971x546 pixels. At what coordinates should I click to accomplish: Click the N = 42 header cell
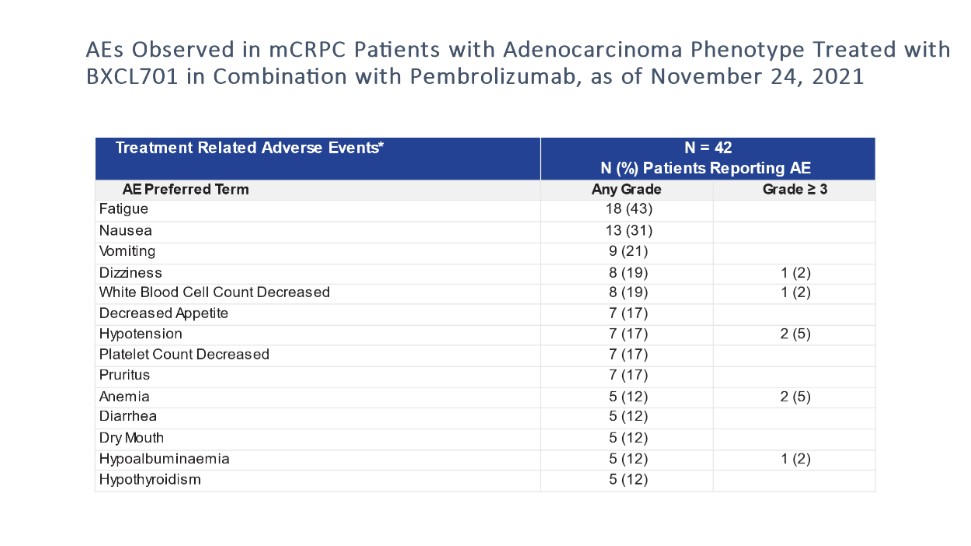[x=707, y=148]
